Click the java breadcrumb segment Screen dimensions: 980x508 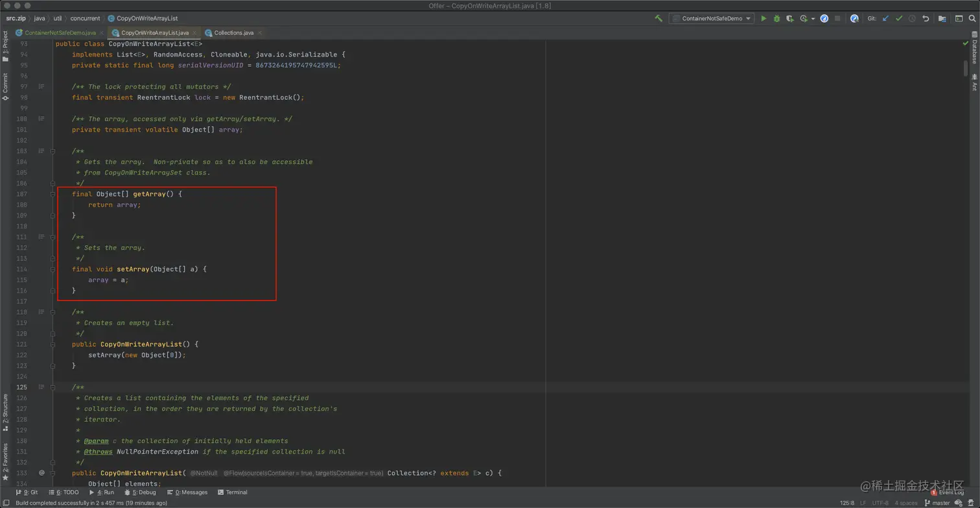coord(40,18)
